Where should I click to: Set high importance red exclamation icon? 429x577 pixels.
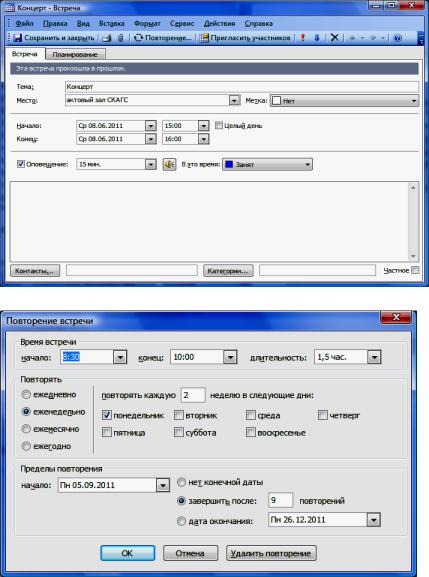click(302, 38)
